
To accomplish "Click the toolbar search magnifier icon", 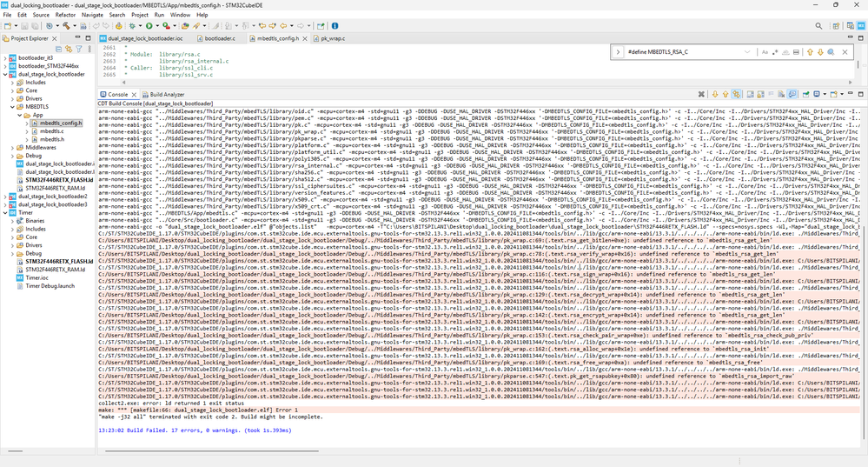I will pos(818,25).
